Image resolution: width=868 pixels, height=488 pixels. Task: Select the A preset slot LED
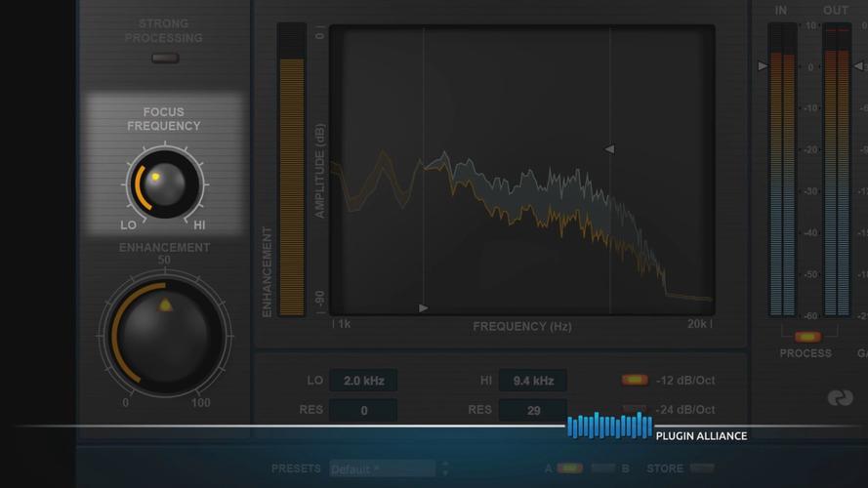(569, 468)
